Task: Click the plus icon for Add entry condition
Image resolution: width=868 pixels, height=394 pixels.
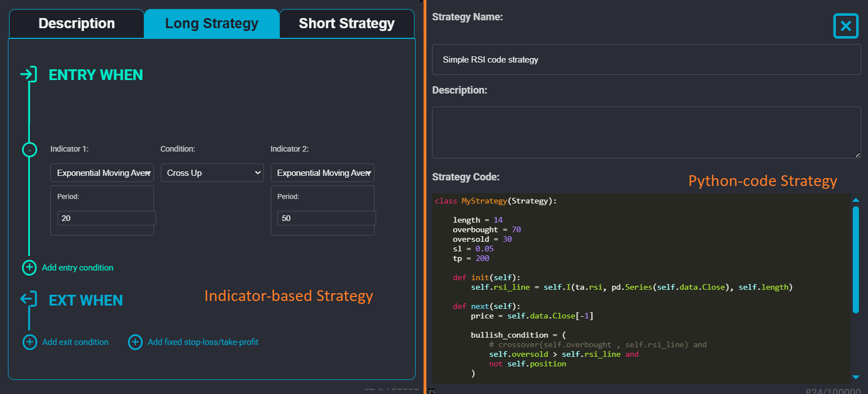Action: (x=29, y=268)
